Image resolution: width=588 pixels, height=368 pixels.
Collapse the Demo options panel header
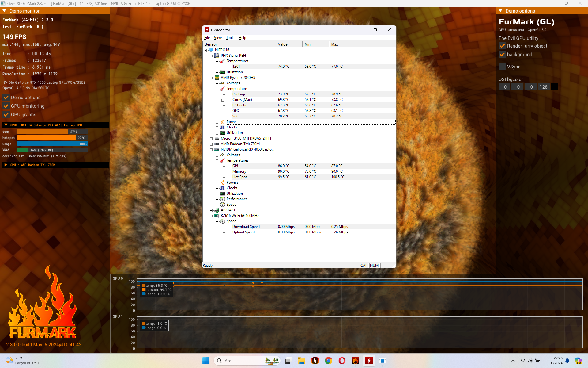tap(500, 11)
